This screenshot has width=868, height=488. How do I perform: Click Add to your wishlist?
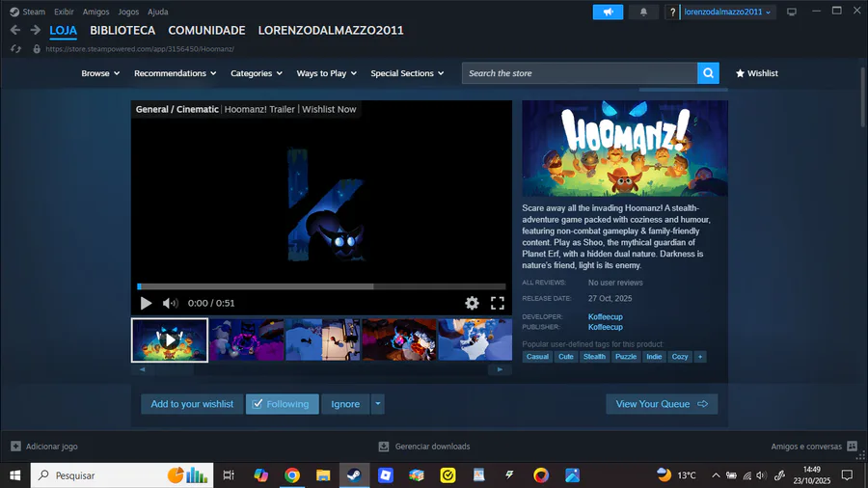[x=192, y=404]
